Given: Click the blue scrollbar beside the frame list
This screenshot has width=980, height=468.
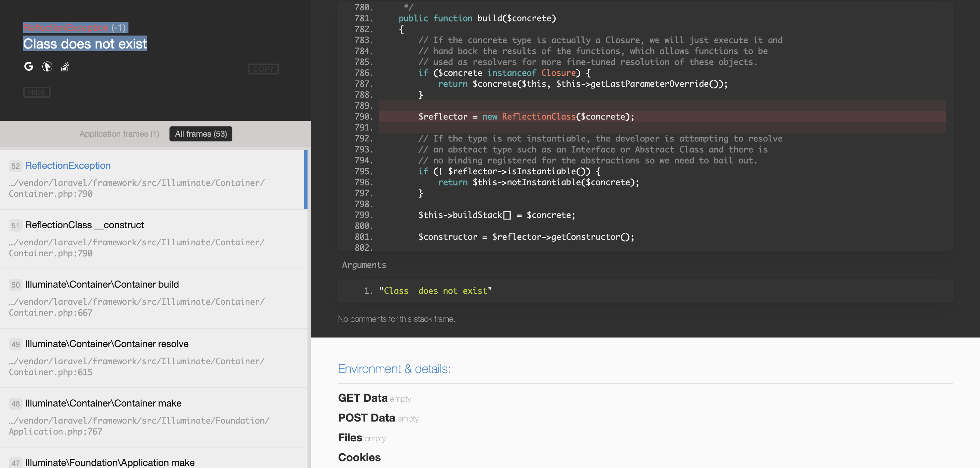Looking at the screenshot, I should [x=307, y=179].
